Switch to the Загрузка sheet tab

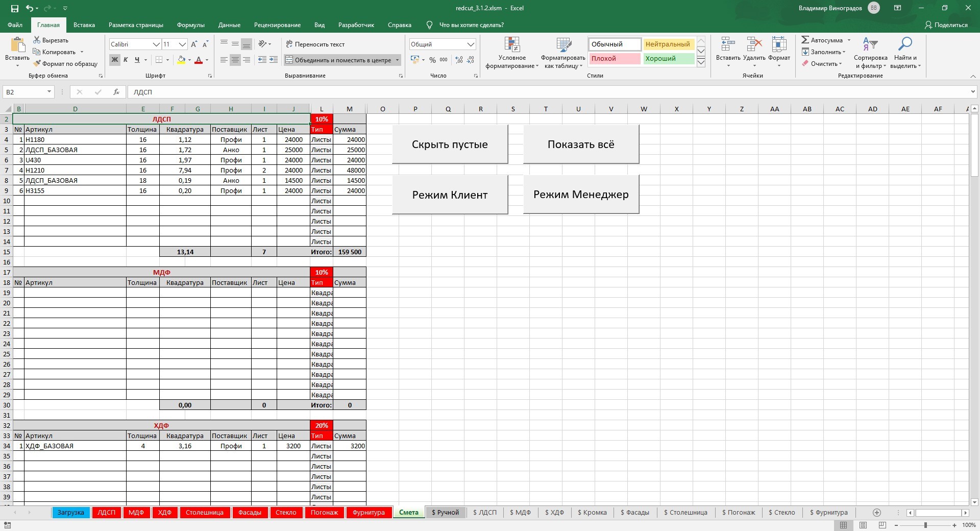click(70, 513)
